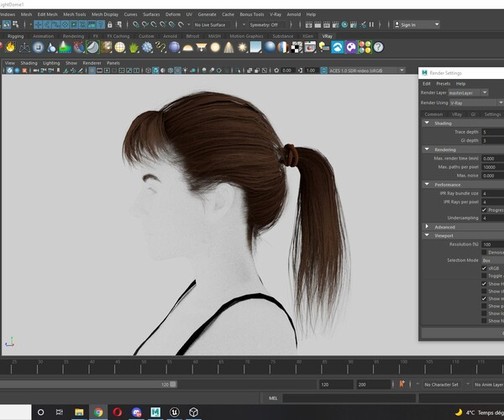504x420 pixels.
Task: Toggle the checked 'Show H...' checkbox
Action: click(484, 284)
